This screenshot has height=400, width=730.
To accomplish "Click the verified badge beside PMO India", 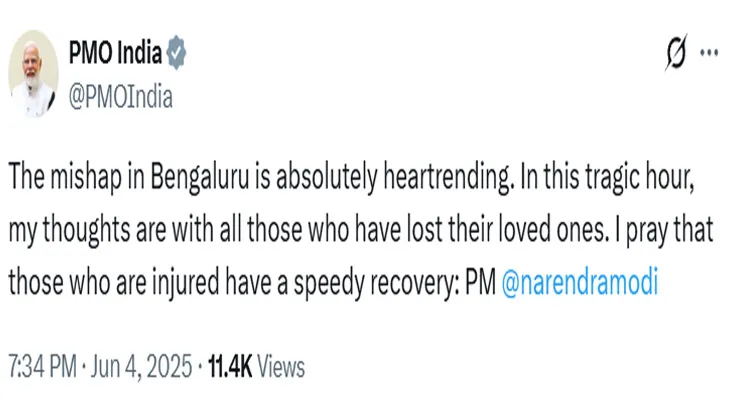I will [176, 53].
